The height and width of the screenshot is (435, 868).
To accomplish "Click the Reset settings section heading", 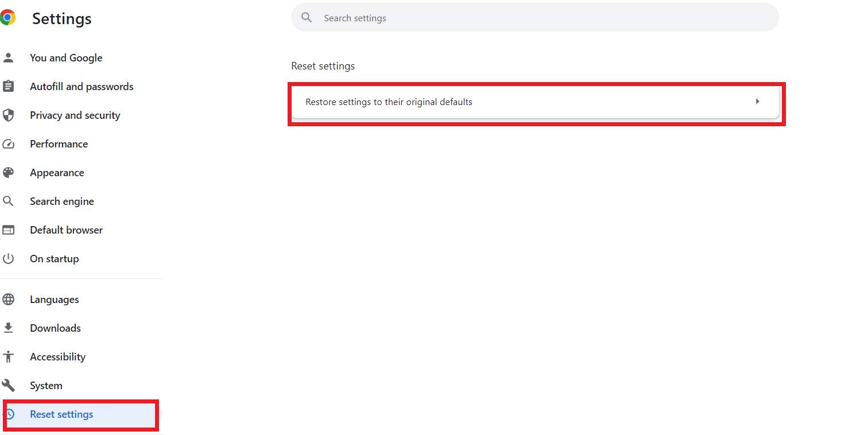I will [x=323, y=66].
